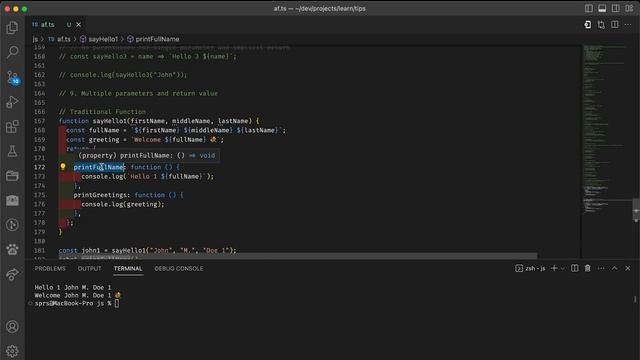
Task: Toggle primary sidebar layout icon in title bar
Action: pos(589,9)
